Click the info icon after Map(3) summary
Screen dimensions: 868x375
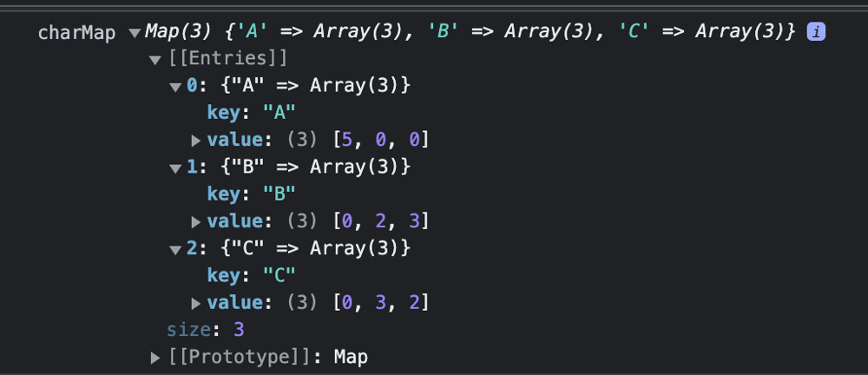coord(816,32)
